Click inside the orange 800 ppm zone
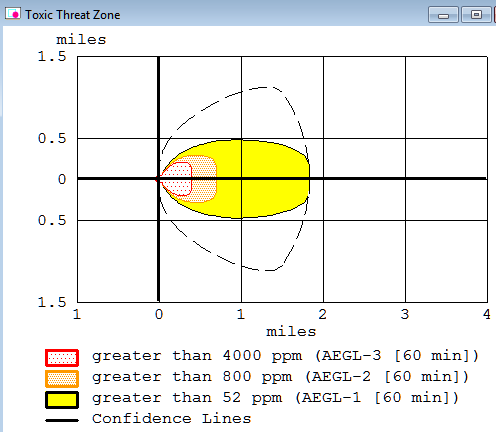 205,178
